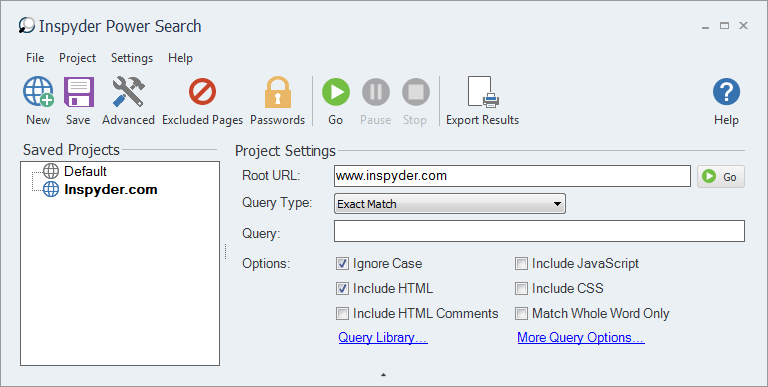Screen dimensions: 768x387
Task: Open the Settings menu
Action: point(132,58)
